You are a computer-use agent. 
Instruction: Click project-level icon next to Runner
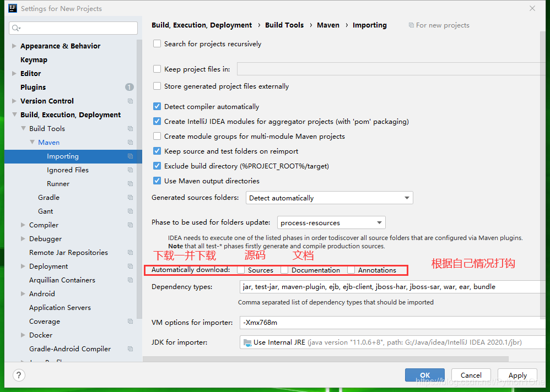pos(131,183)
